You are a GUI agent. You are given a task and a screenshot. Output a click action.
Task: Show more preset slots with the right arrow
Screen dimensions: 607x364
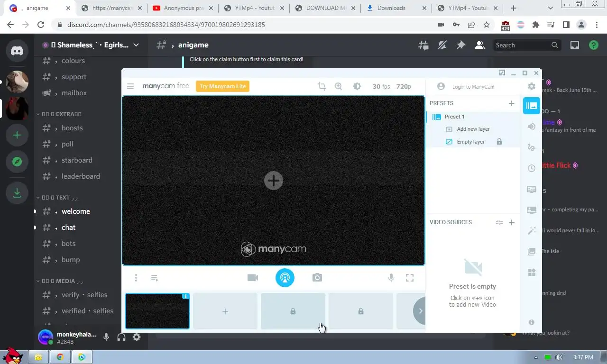(x=419, y=311)
